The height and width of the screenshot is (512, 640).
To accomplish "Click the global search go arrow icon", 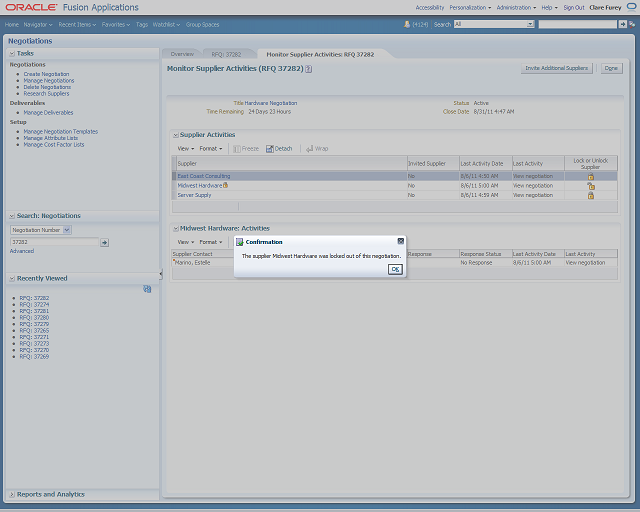I will point(622,24).
